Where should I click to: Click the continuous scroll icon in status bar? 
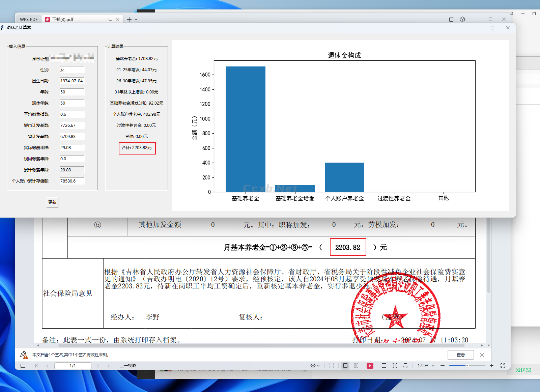pos(332,366)
